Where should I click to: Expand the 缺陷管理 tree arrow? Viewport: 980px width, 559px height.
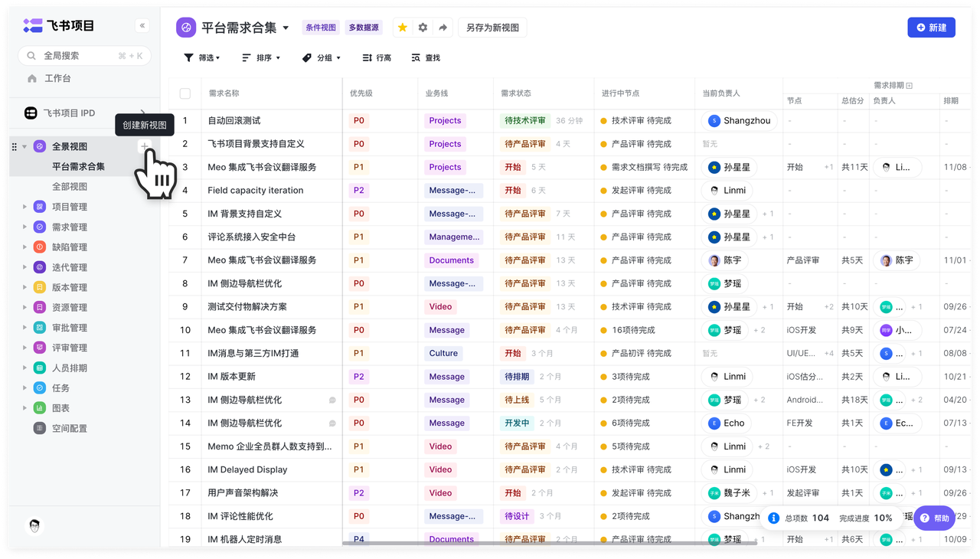(x=24, y=247)
